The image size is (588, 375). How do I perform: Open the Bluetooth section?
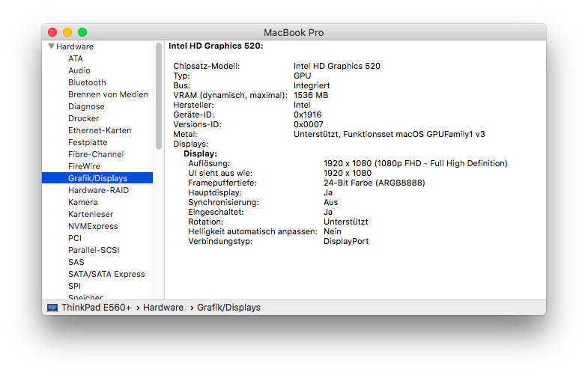click(x=87, y=83)
